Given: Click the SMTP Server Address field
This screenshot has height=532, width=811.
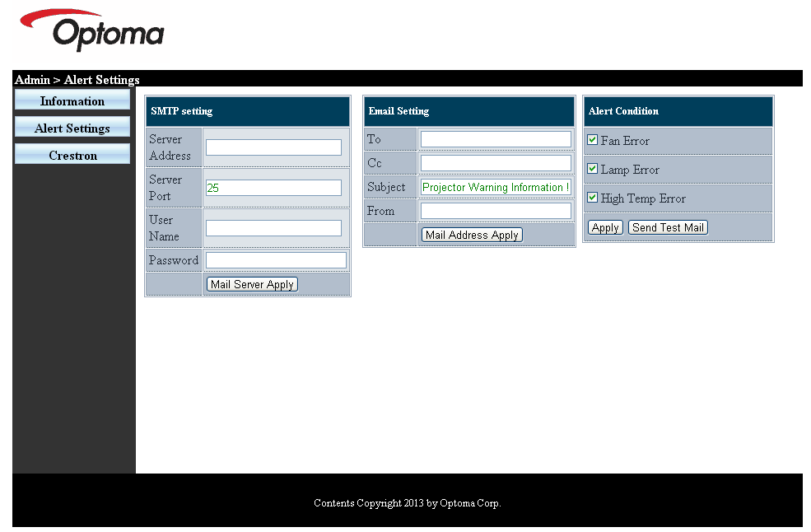Looking at the screenshot, I should coord(273,147).
